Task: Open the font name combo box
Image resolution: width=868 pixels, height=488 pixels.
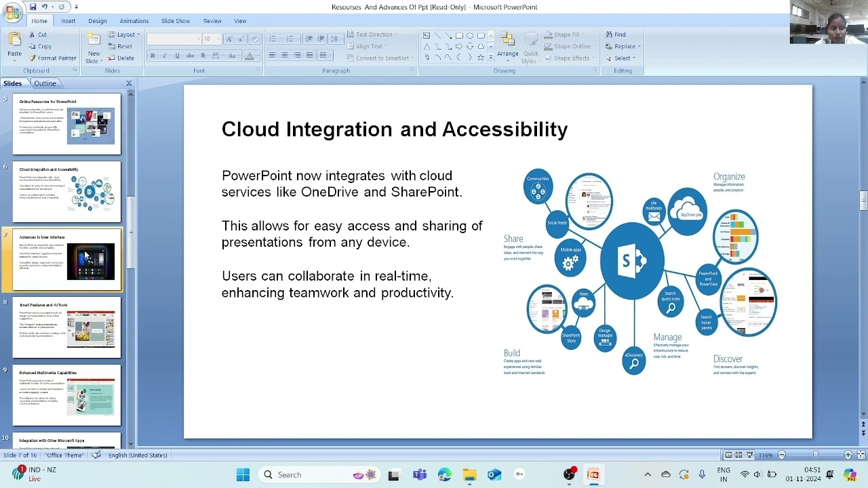Action: coord(174,39)
